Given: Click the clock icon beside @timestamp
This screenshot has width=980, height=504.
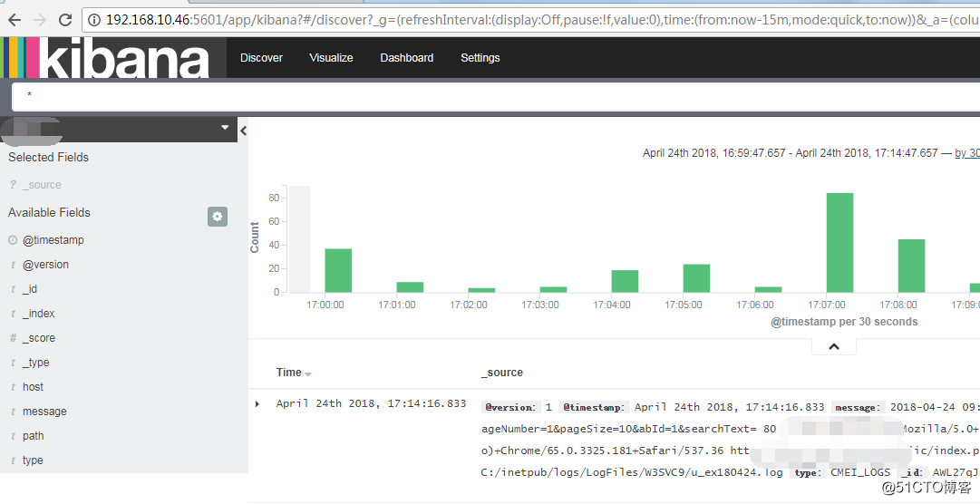Looking at the screenshot, I should tap(13, 240).
